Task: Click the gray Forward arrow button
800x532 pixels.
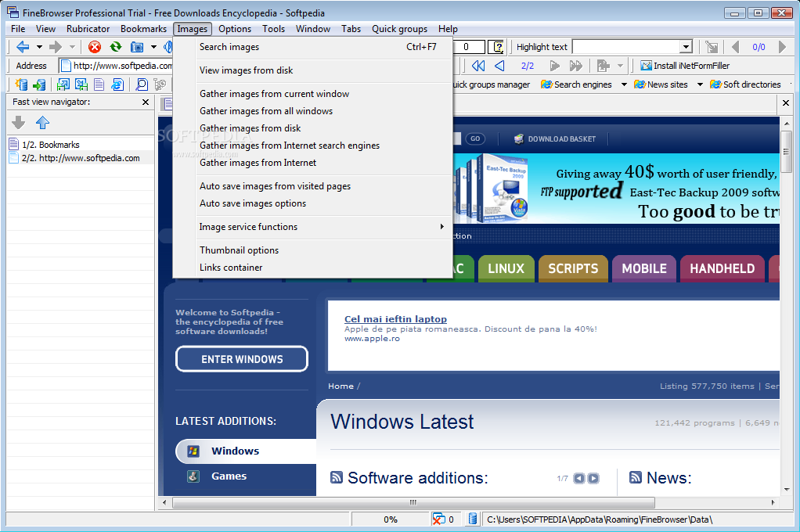Action: [x=55, y=48]
